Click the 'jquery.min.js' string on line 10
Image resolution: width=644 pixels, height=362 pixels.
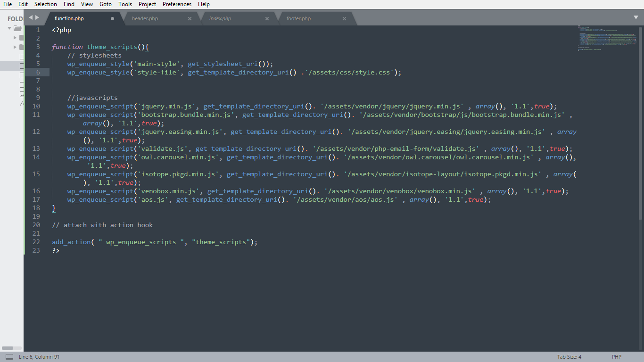coord(166,106)
